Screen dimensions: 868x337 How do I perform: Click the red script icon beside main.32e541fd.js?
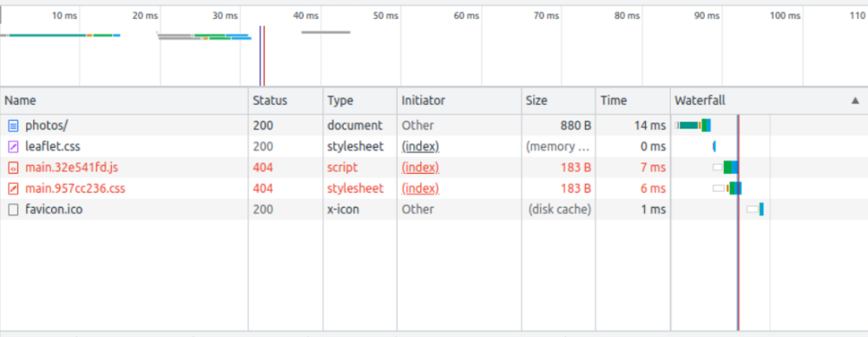(x=13, y=168)
